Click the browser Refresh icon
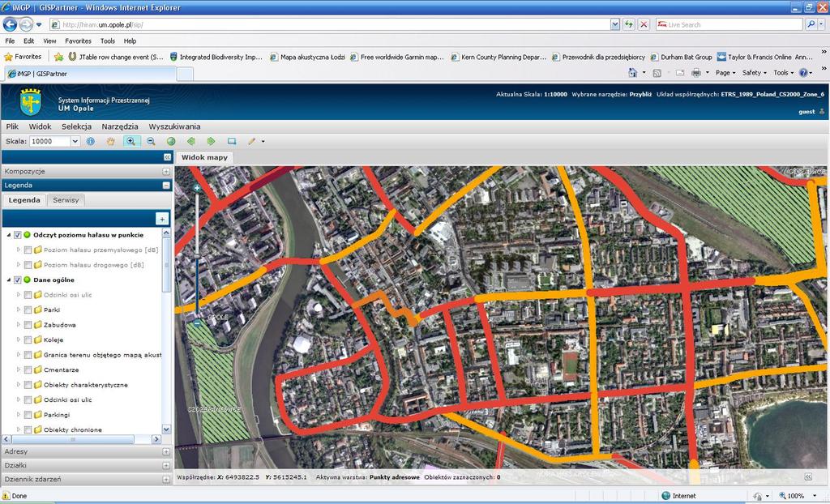 click(629, 24)
